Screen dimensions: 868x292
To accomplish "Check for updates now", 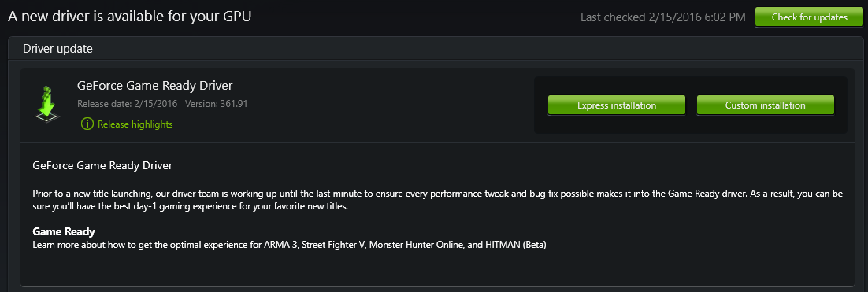I will coord(809,17).
